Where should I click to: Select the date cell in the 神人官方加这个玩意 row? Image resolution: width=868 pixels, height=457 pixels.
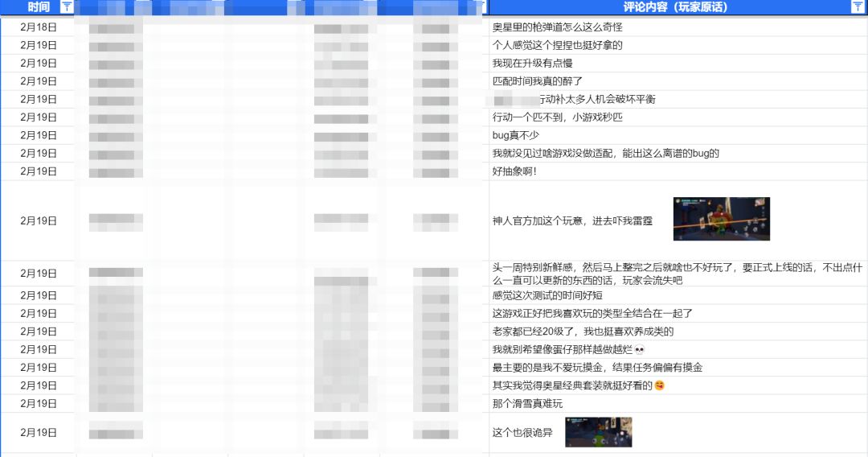[39, 220]
